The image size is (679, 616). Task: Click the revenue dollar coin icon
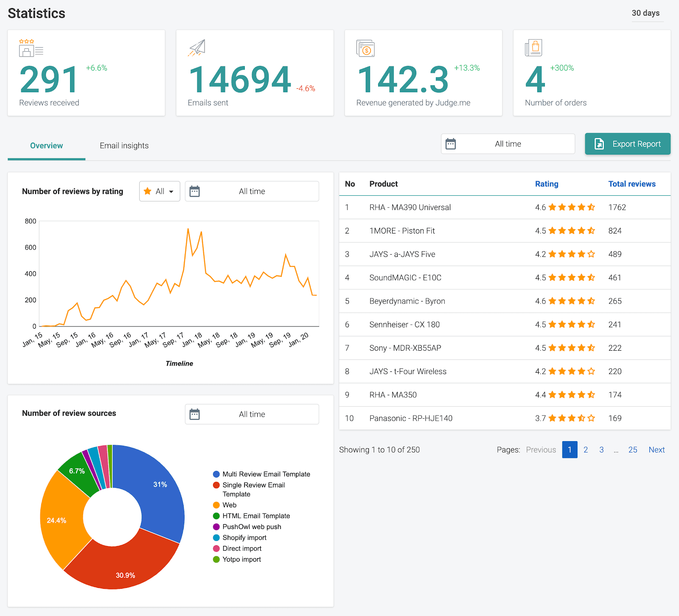365,49
